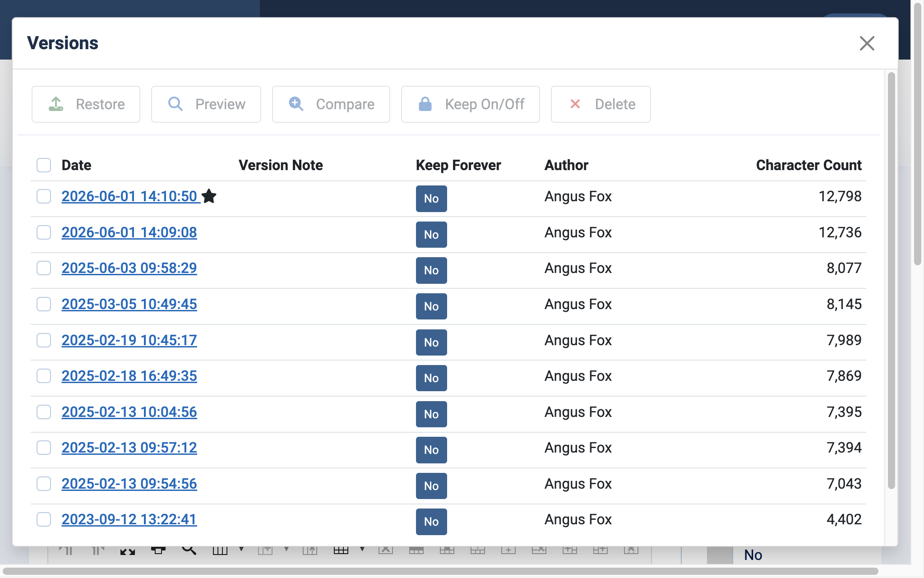Click character count 12,798

[x=840, y=196]
